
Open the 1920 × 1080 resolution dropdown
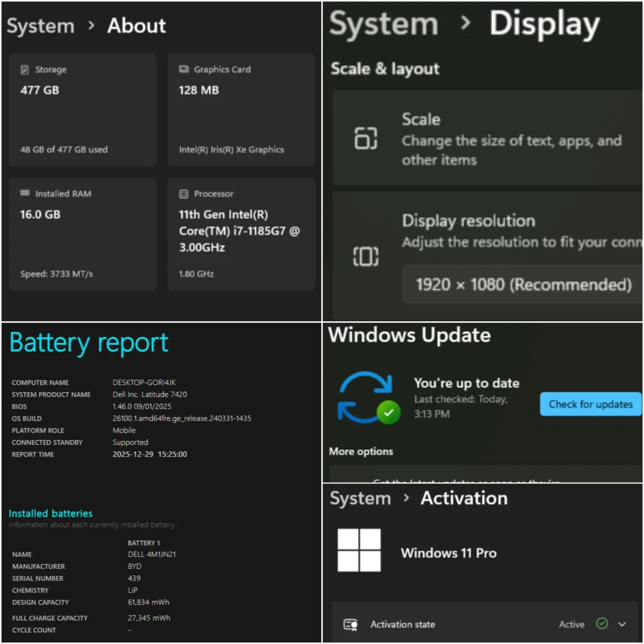click(523, 284)
